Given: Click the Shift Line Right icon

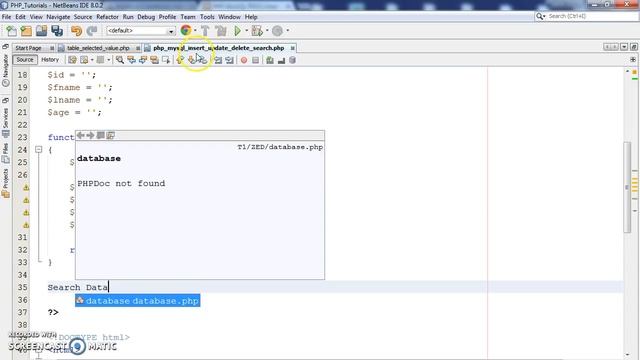Looking at the screenshot, I should coord(229,60).
